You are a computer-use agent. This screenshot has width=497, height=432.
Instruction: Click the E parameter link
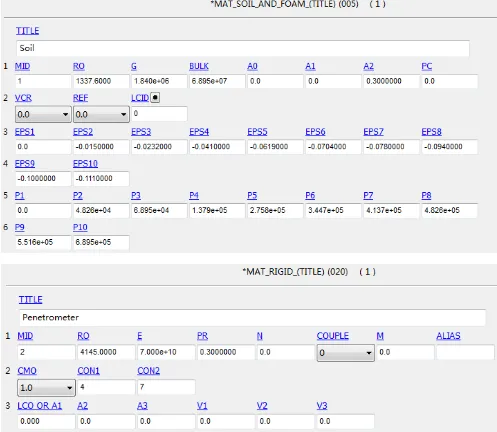(x=140, y=336)
